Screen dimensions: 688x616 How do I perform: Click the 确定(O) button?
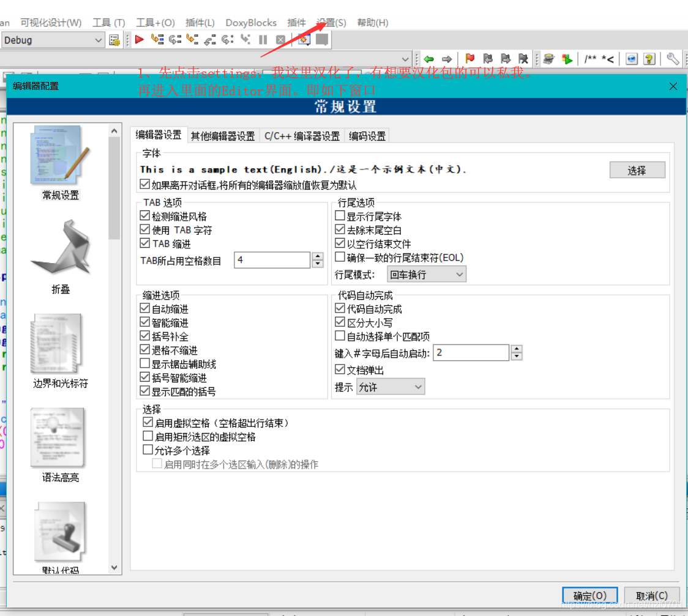[x=589, y=595]
